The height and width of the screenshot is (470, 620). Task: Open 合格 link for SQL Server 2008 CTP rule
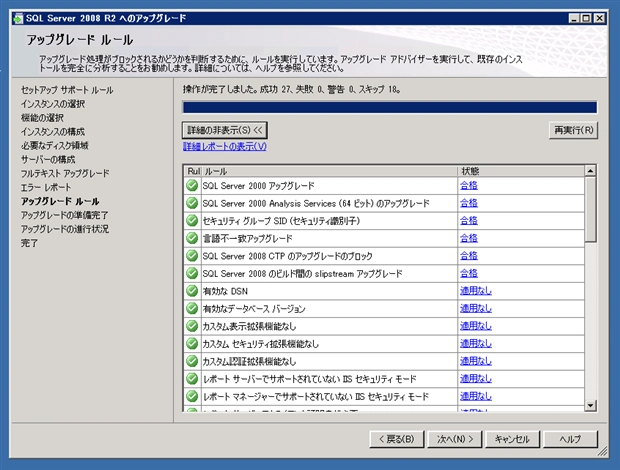[x=469, y=256]
